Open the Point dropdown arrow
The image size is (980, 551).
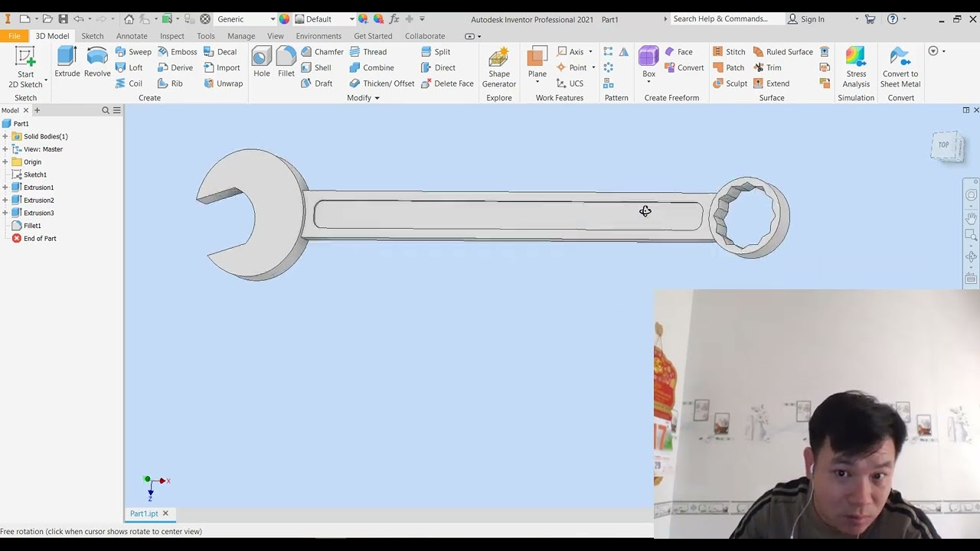(593, 67)
